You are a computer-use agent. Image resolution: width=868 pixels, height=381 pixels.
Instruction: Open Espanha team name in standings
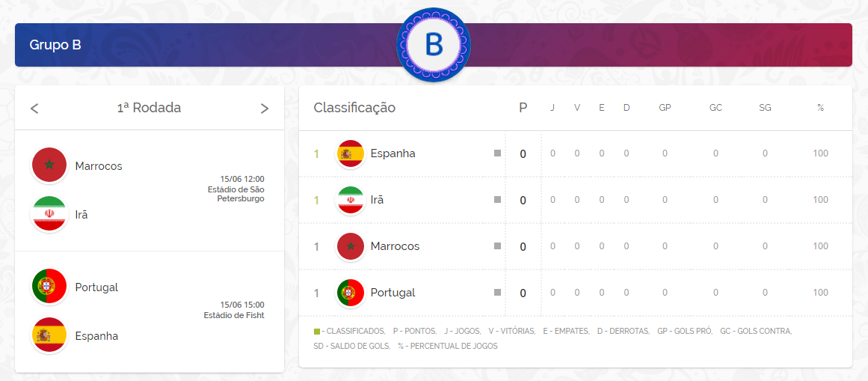pos(393,153)
